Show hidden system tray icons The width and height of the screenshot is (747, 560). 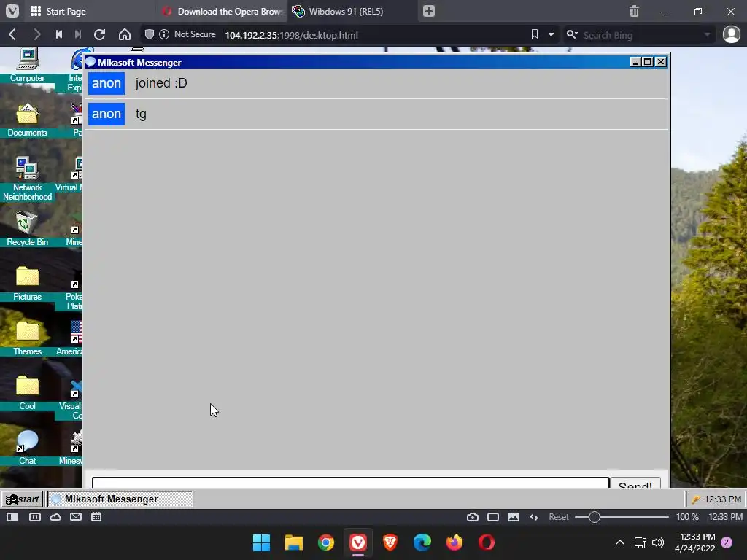click(x=620, y=542)
